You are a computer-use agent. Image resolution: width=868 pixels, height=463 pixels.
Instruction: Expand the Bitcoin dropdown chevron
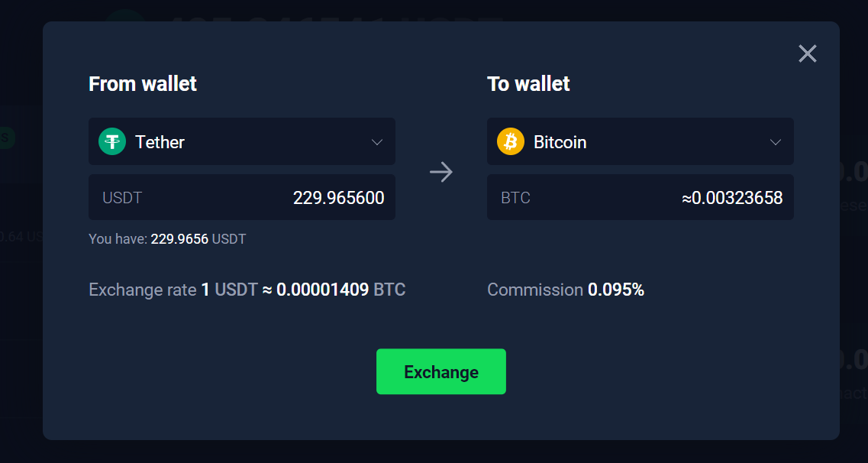click(776, 142)
